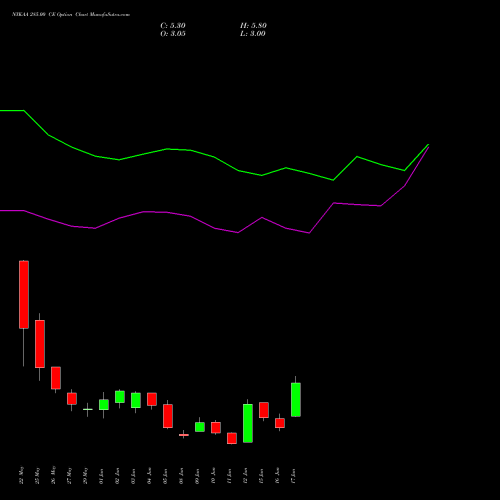
Task: Click the 10 Jun date label
Action: pos(214,476)
